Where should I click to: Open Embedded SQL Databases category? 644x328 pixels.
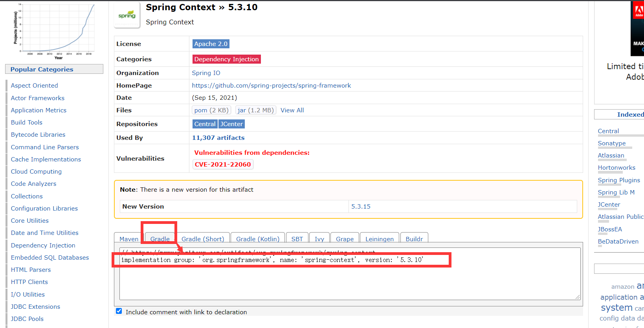click(50, 258)
